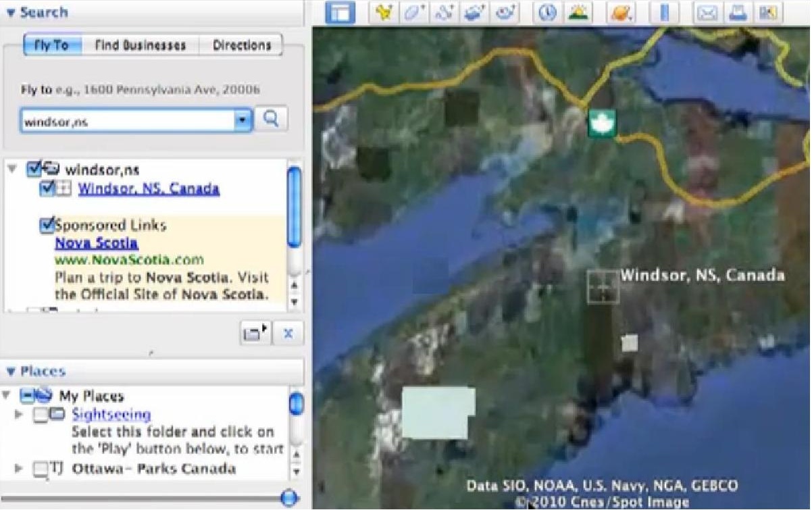
Task: Uncheck the windsor,ns results folder checkbox
Action: tap(34, 168)
